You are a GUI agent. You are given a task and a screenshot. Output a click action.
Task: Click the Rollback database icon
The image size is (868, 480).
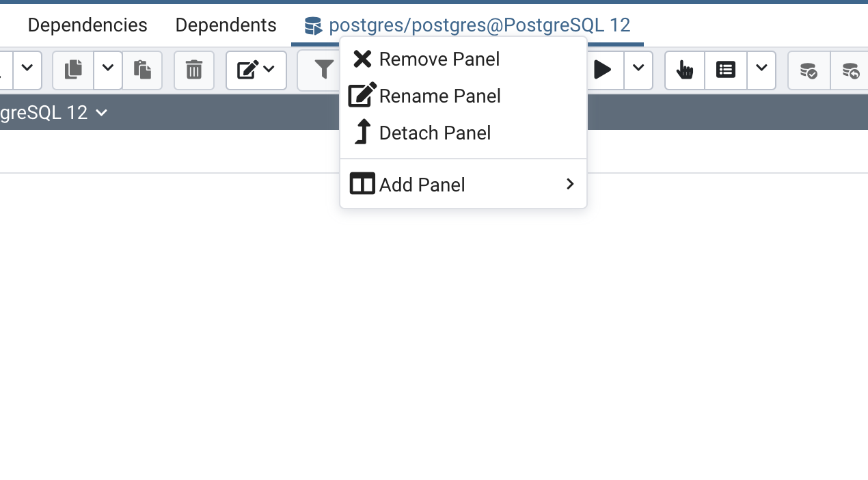pyautogui.click(x=850, y=70)
